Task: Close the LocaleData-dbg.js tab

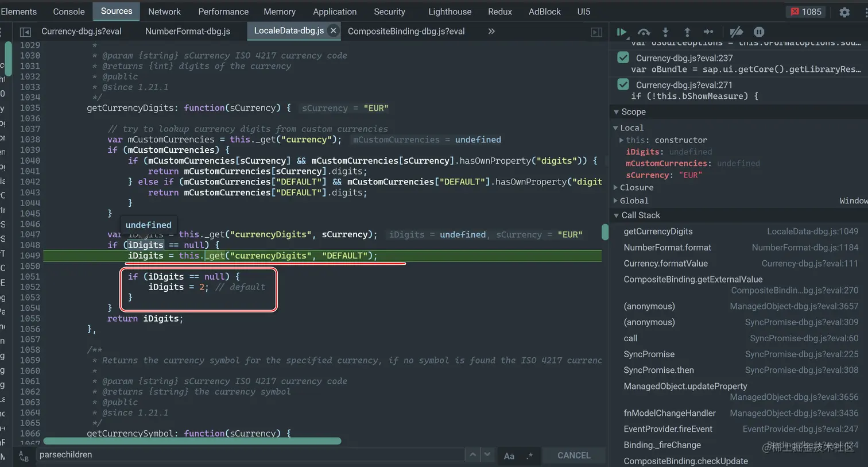Action: tap(334, 30)
